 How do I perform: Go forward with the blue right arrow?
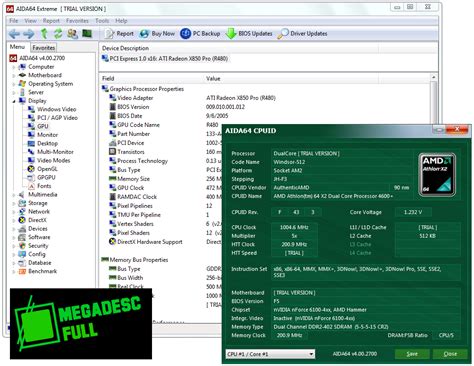(x=29, y=34)
